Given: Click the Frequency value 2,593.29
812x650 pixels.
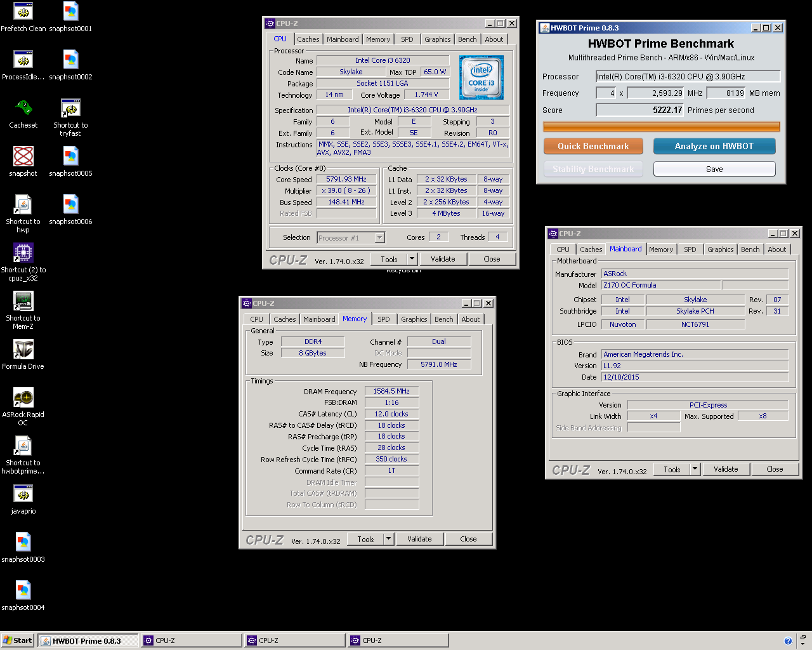Looking at the screenshot, I should click(x=656, y=93).
